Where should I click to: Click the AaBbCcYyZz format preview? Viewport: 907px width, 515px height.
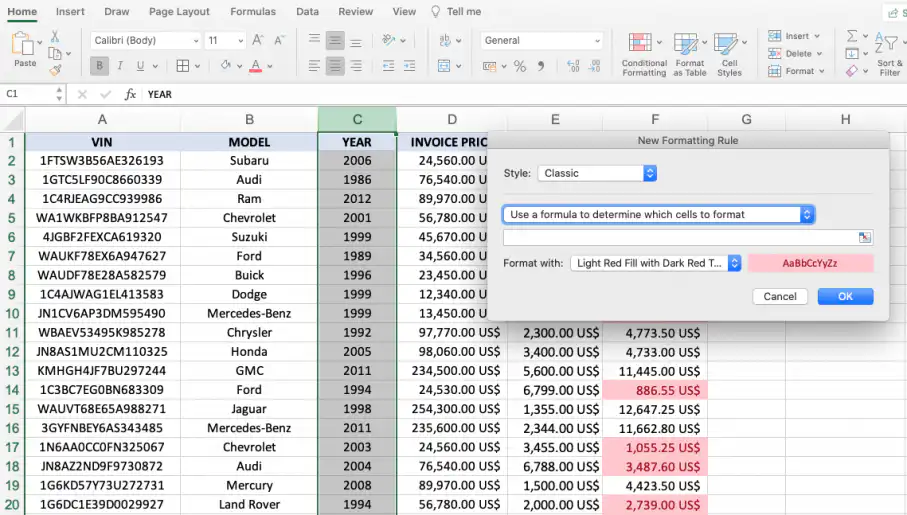click(810, 263)
